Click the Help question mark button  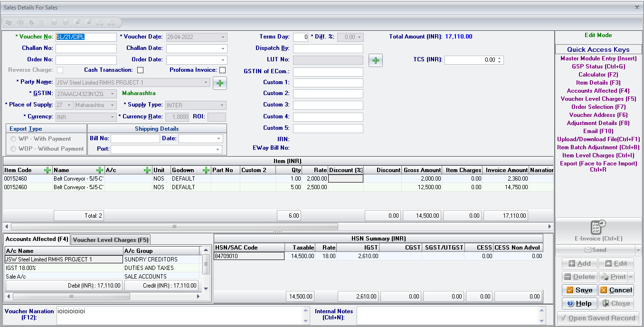click(579, 303)
